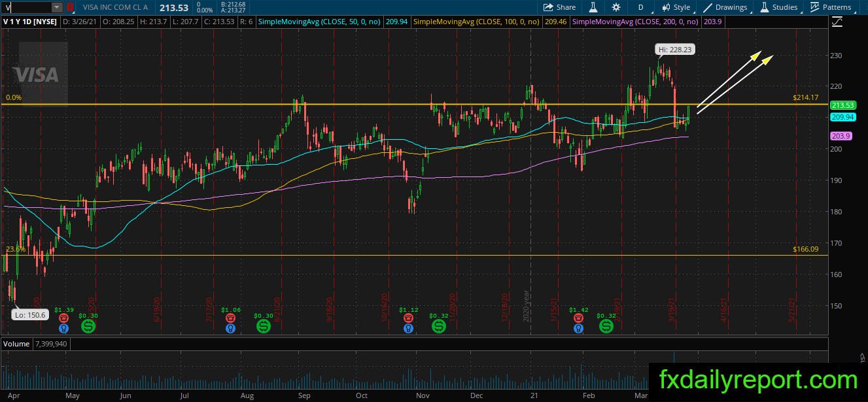The image size is (868, 402).
Task: Click blue lightbulb icon below $1.42 earnings
Action: pos(578,329)
